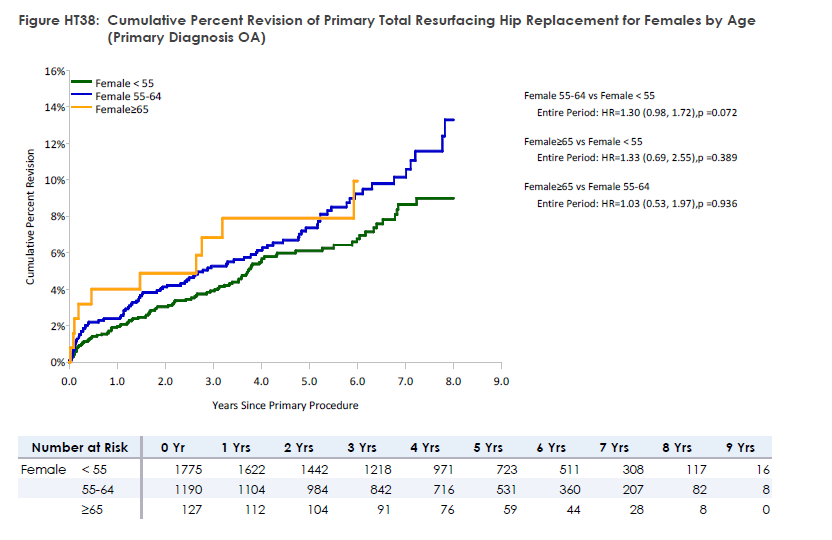The width and height of the screenshot is (832, 540).
Task: Click the green Female < 55 legend line
Action: (82, 83)
